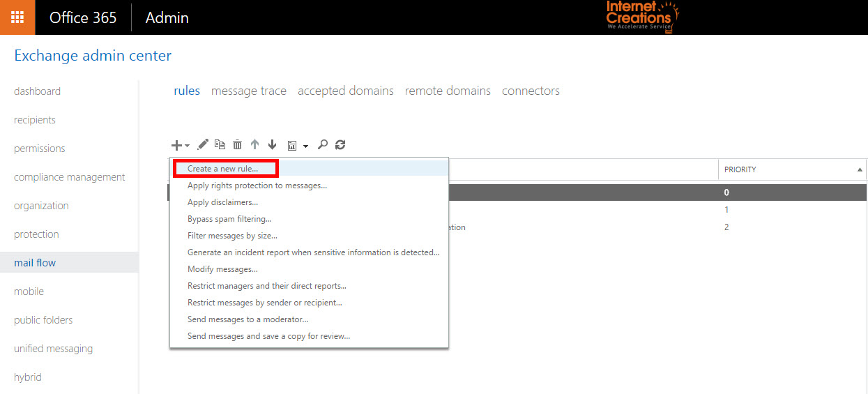Click the trash delete rule icon
868x394 pixels.
click(x=237, y=144)
